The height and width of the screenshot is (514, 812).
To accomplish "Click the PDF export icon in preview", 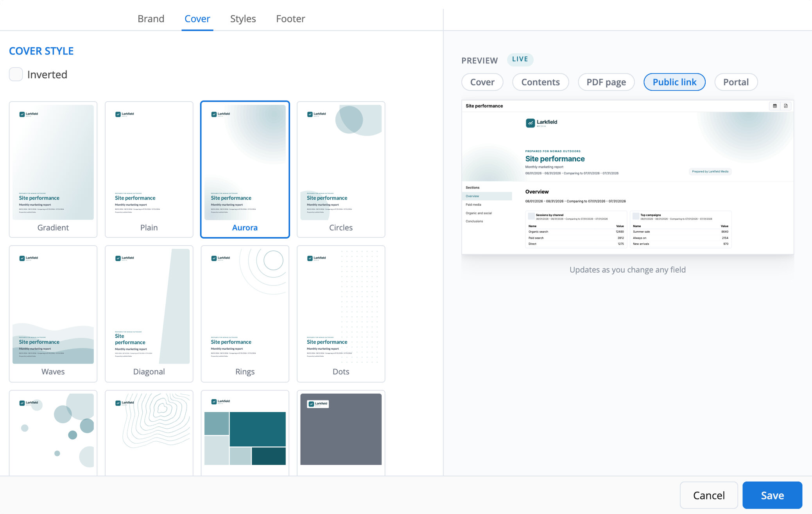I will click(x=786, y=106).
